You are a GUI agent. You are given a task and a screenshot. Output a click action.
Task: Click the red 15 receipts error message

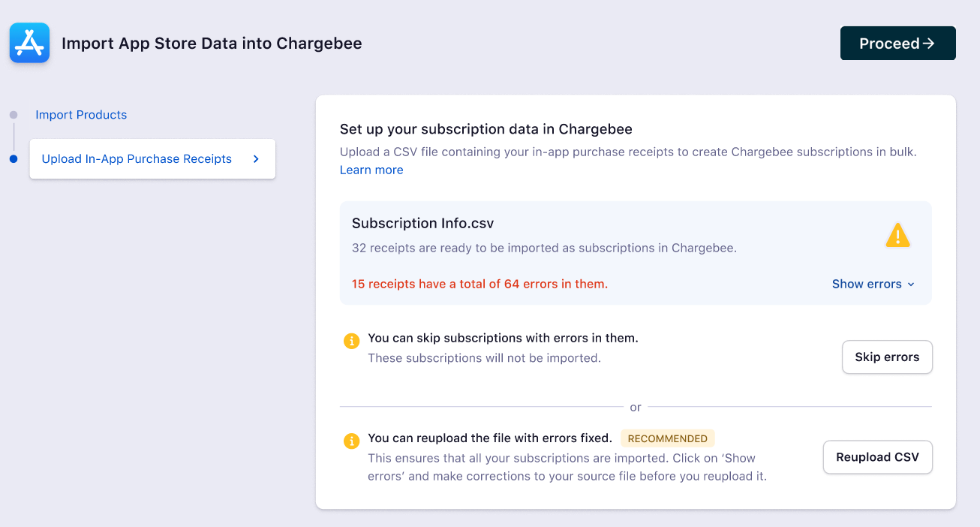(x=479, y=284)
